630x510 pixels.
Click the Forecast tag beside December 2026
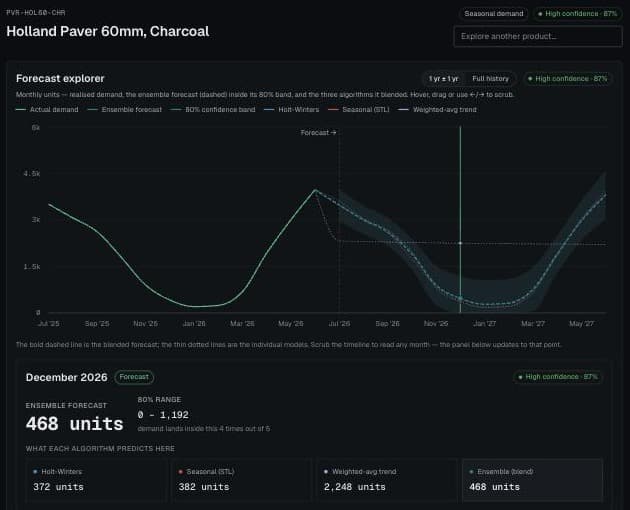[x=134, y=377]
